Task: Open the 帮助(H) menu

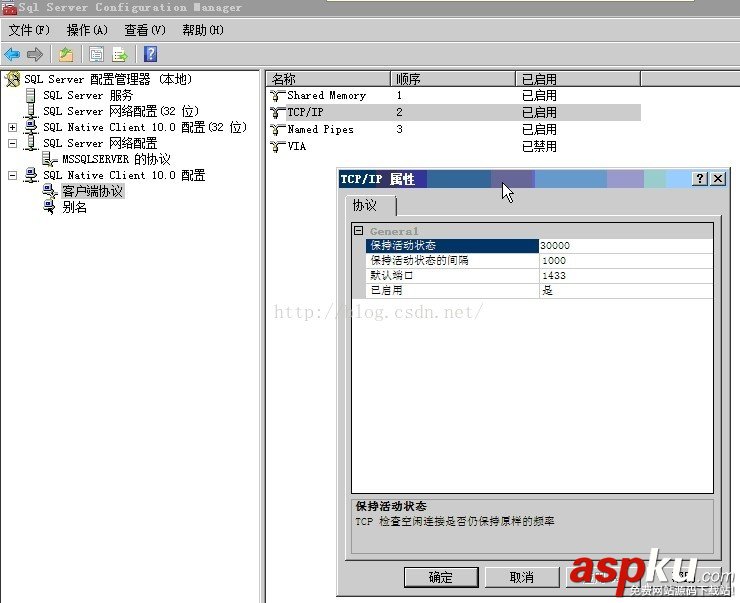Action: (203, 30)
